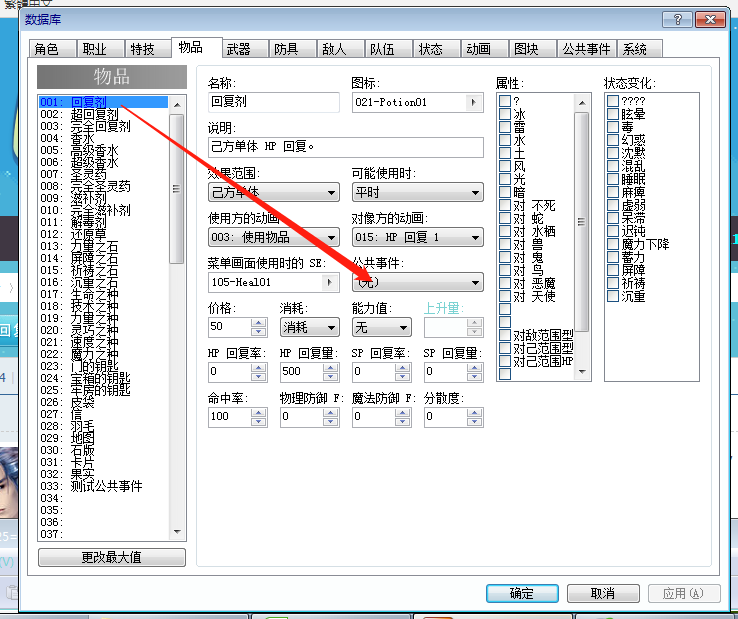Click the 更改最大值 button

[x=112, y=557]
